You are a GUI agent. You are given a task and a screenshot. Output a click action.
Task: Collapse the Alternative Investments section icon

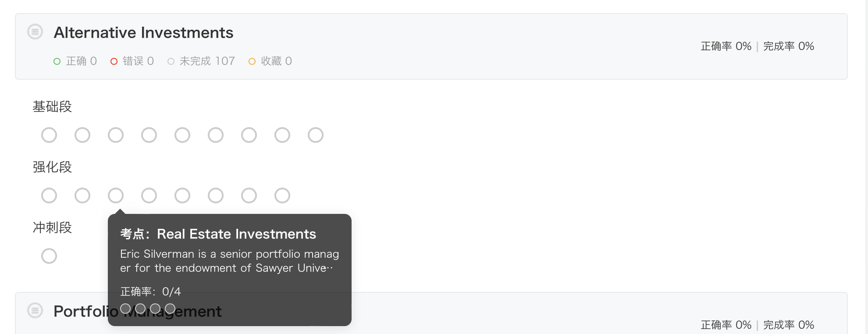(x=35, y=32)
